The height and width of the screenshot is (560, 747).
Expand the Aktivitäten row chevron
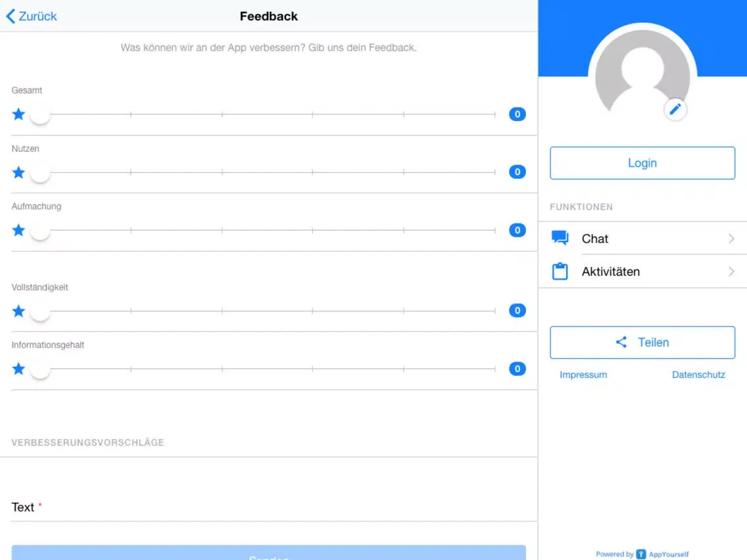pos(731,271)
